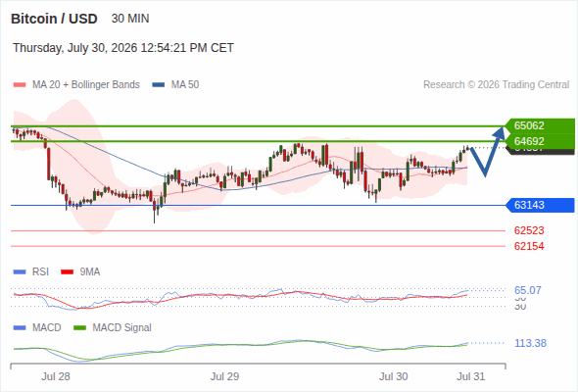The height and width of the screenshot is (392, 578).
Task: Click the MA 20 + Bollinger Bands label
Action: (x=86, y=85)
